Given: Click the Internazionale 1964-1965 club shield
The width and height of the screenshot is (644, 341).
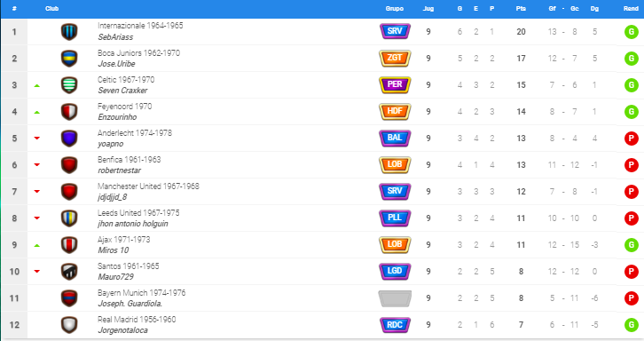Looking at the screenshot, I should point(69,32).
